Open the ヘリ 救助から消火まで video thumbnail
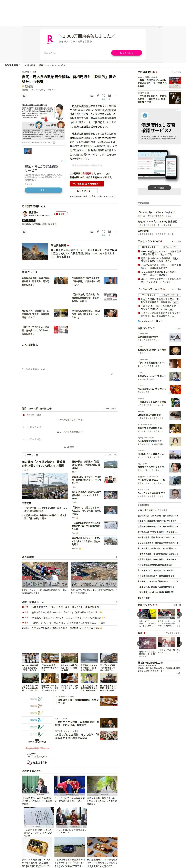The image size is (186, 868). click(45, 574)
